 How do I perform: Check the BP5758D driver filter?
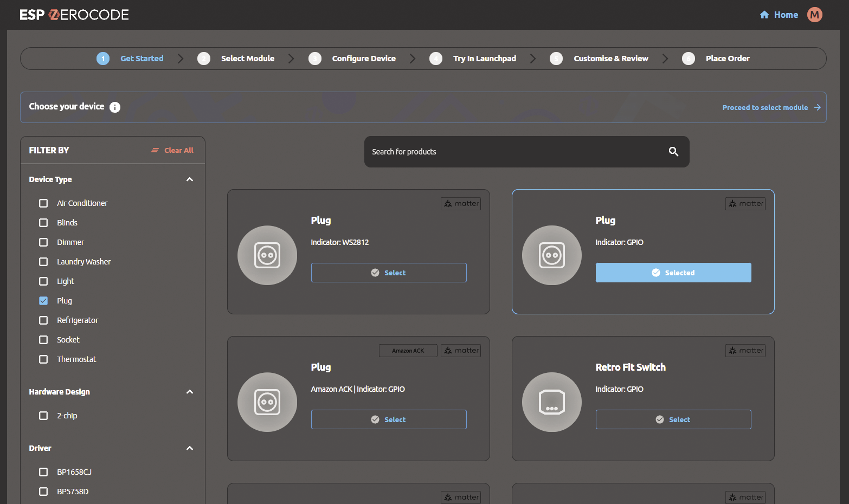tap(43, 492)
